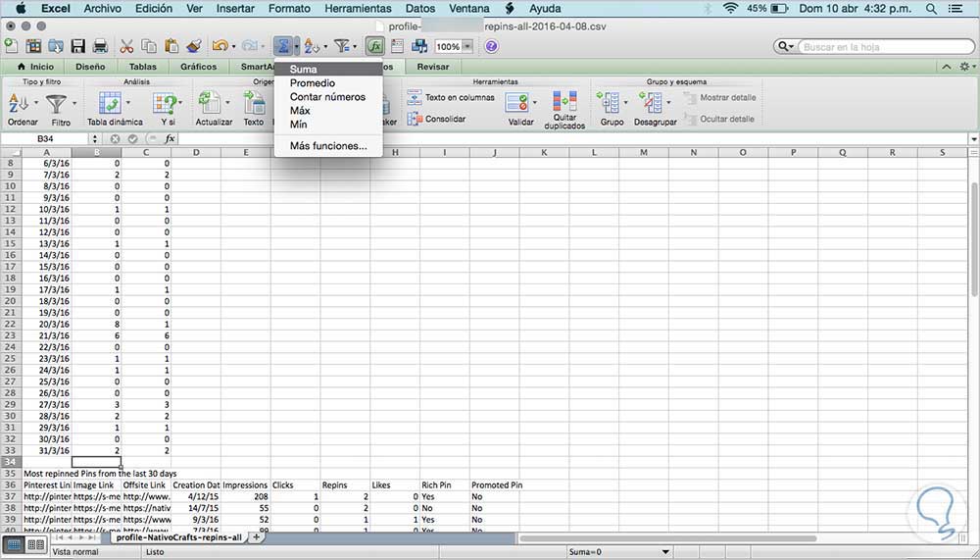Viewport: 980px width, 560px height.
Task: Print the sheet using printer icon
Action: pos(100,46)
